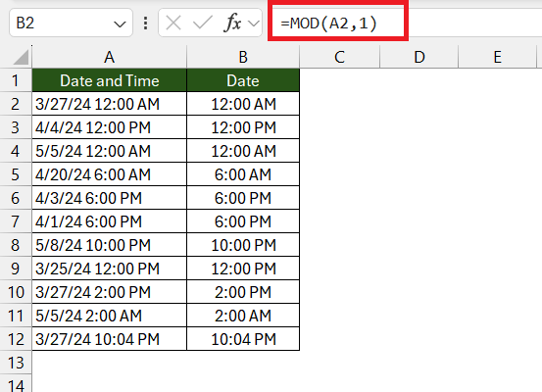Select cell '5/5/24 2:00 AM'

pyautogui.click(x=109, y=316)
